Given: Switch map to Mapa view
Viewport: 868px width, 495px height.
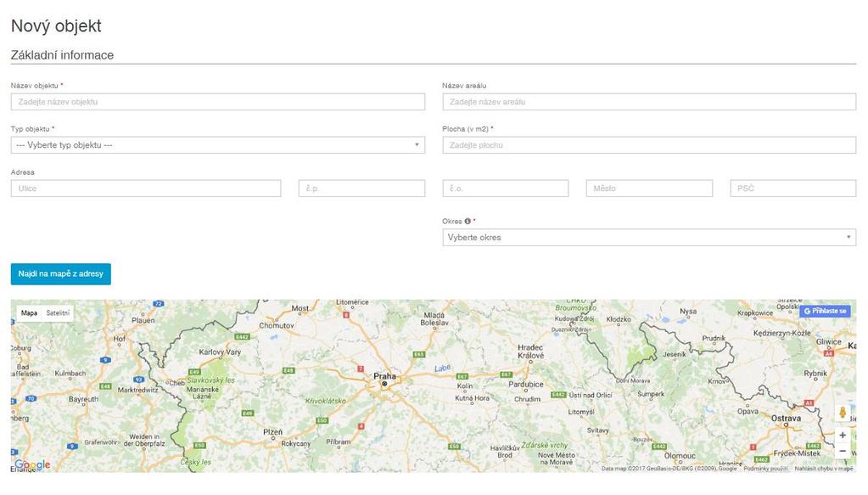Looking at the screenshot, I should [x=30, y=313].
